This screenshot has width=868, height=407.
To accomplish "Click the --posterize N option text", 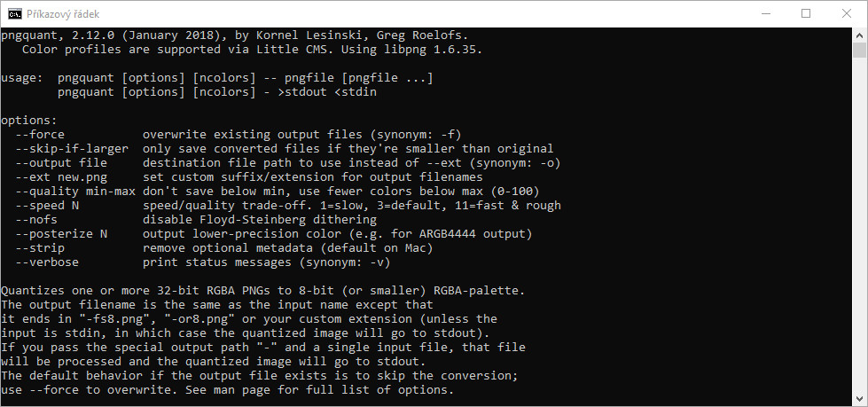I will (x=61, y=234).
